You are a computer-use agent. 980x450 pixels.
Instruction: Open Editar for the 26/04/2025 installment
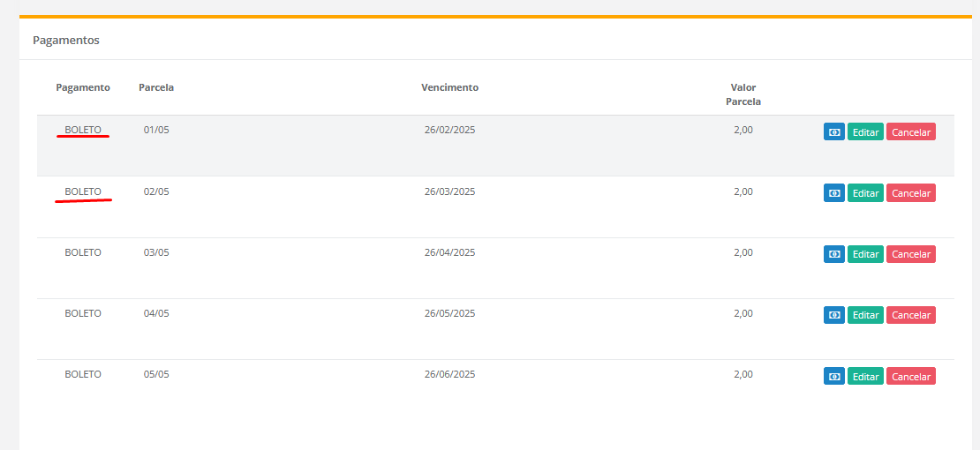pos(865,254)
